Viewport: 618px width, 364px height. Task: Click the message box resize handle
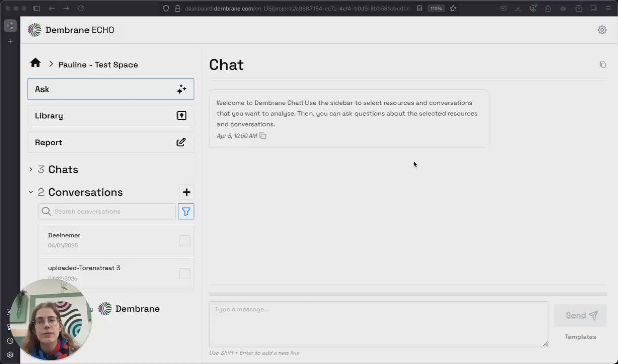[x=545, y=344]
